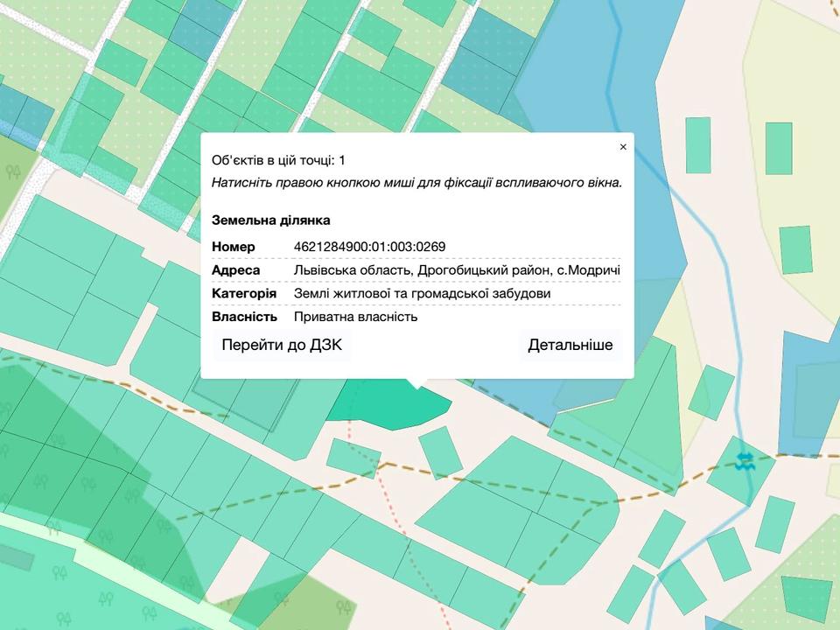840x630 pixels.
Task: Close the parcel info popup
Action: tap(623, 147)
